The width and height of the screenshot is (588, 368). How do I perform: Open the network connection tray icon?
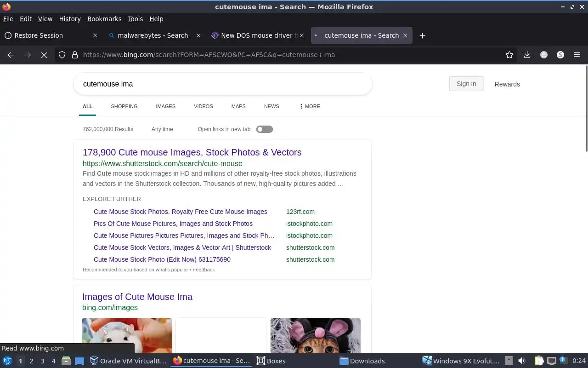tap(552, 361)
